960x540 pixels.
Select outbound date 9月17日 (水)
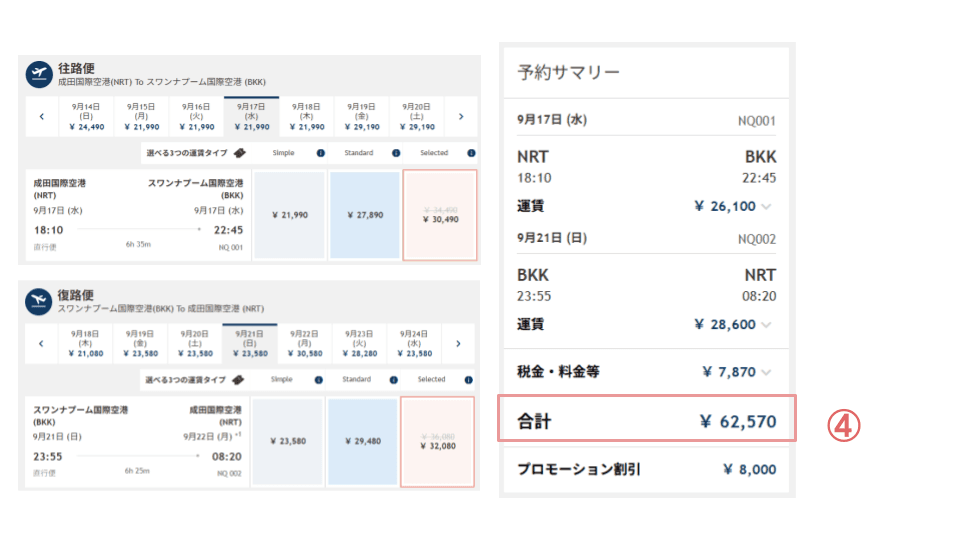coord(252,116)
